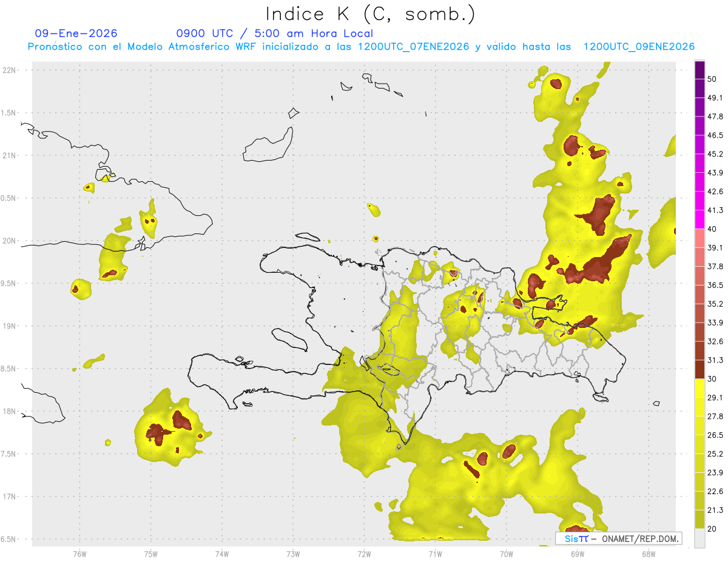Click the colorbar value 42.6
Screen dimensions: 728x562
[x=715, y=192]
